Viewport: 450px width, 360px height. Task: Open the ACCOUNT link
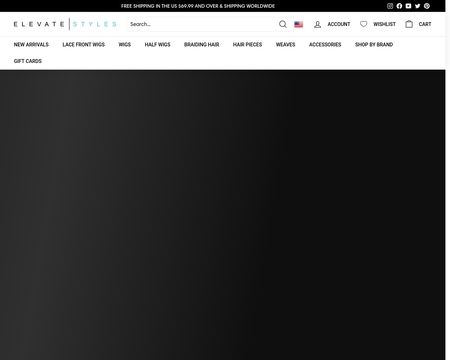339,24
